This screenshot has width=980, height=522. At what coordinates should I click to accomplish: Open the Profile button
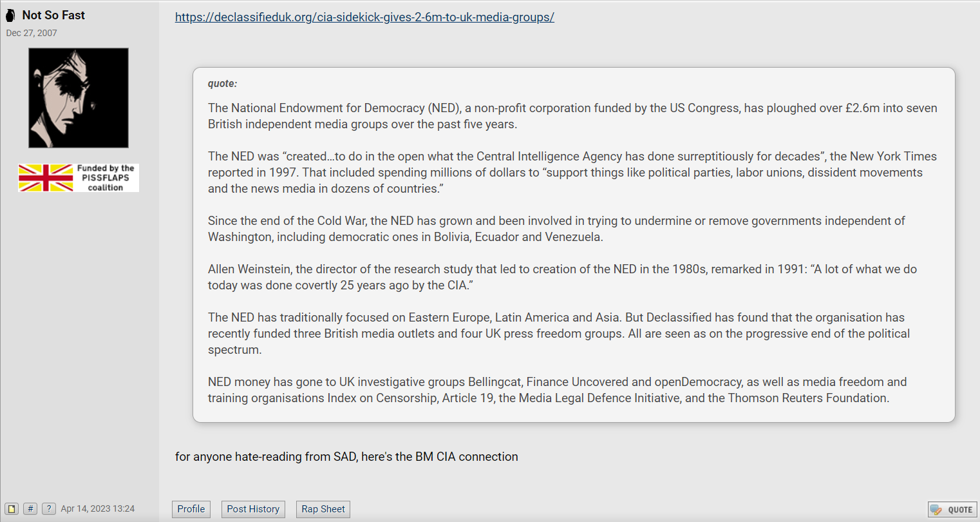click(x=191, y=509)
